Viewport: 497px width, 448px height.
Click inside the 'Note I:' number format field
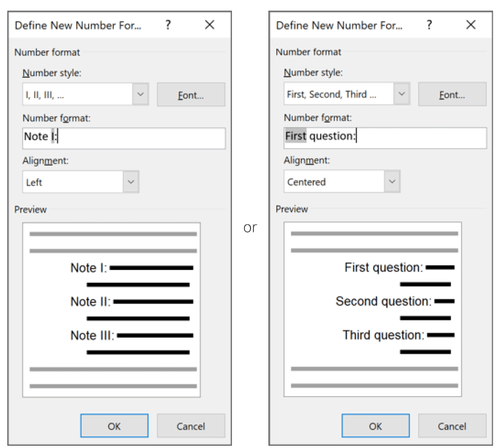click(124, 138)
